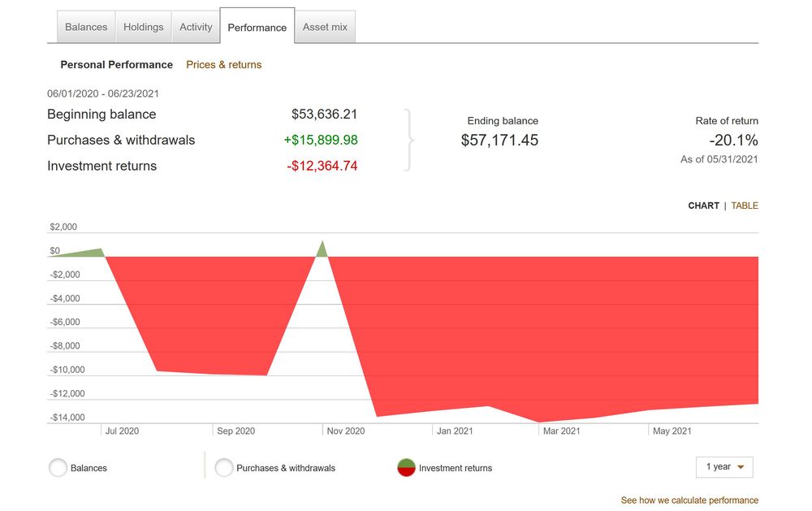Open the Balances tab
The height and width of the screenshot is (511, 812).
click(86, 27)
